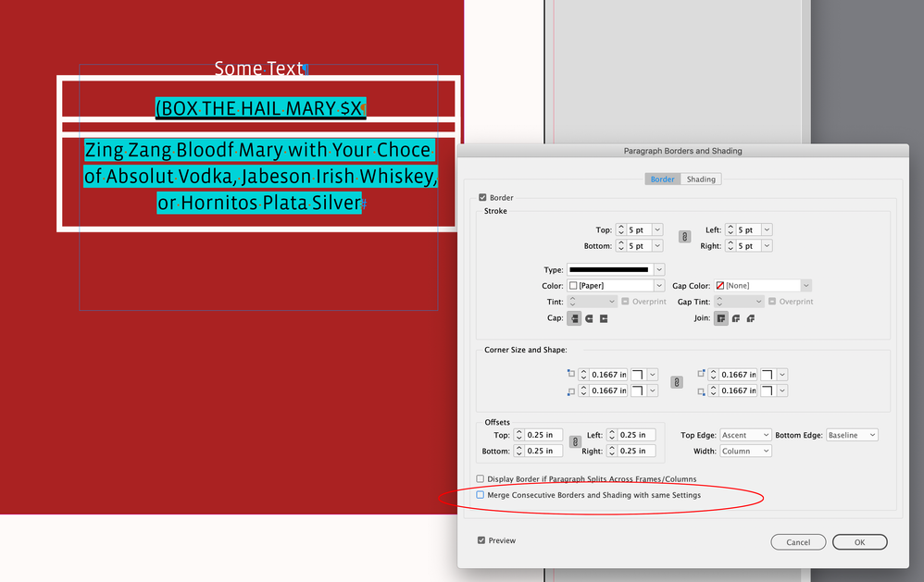Click the Top offset stepper arrows
924x582 pixels.
coord(518,435)
